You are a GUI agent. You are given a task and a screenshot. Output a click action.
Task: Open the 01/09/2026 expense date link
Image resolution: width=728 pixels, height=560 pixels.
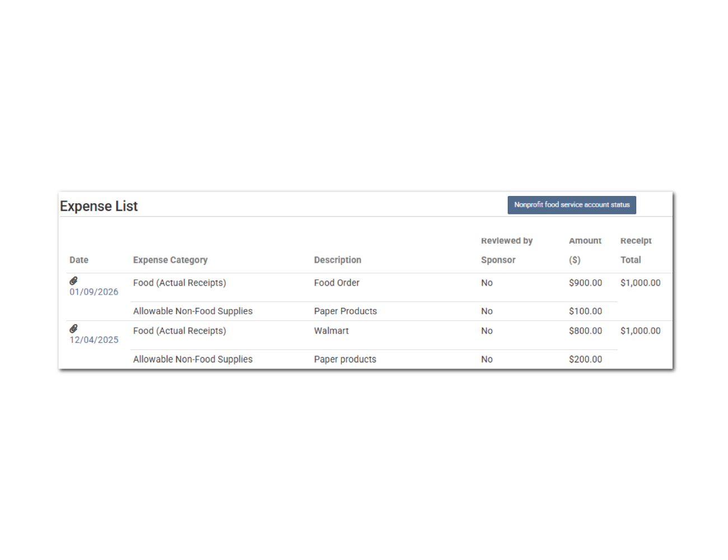point(94,292)
